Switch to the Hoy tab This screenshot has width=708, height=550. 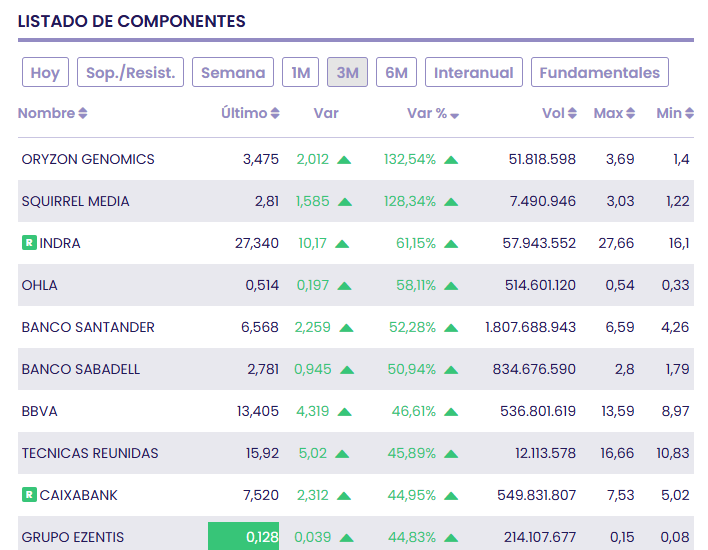(45, 72)
